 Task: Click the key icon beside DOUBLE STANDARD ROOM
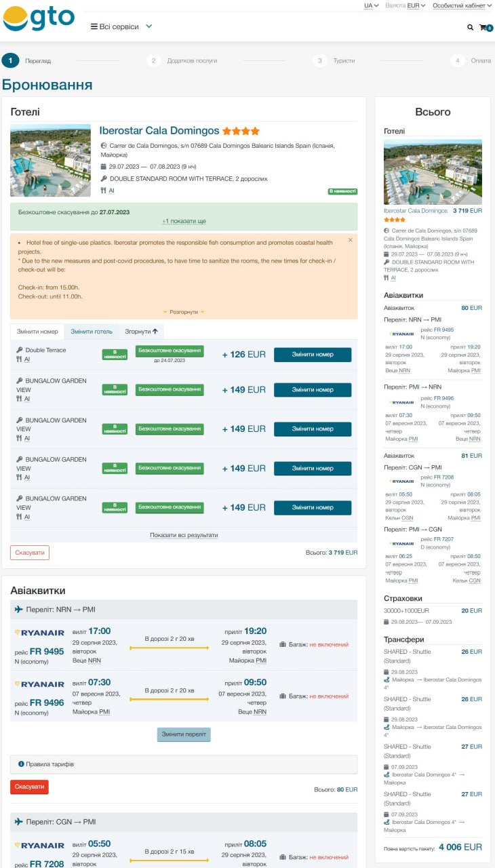[104, 178]
